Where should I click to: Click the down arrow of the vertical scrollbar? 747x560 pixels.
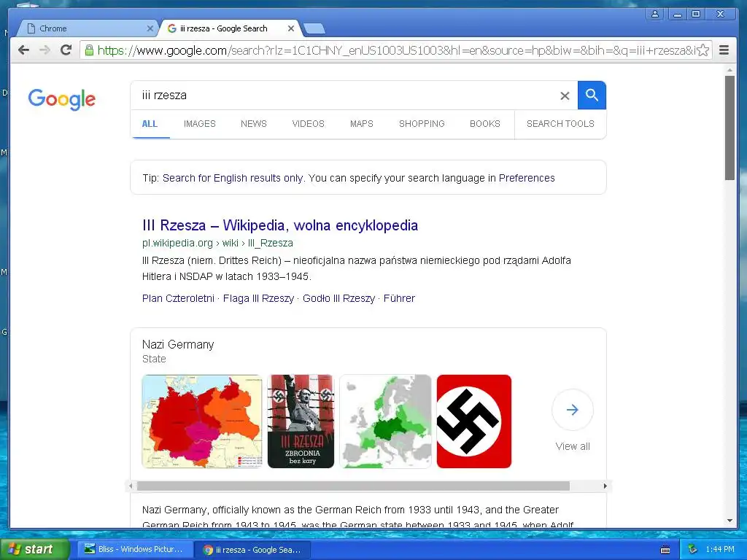pyautogui.click(x=729, y=521)
